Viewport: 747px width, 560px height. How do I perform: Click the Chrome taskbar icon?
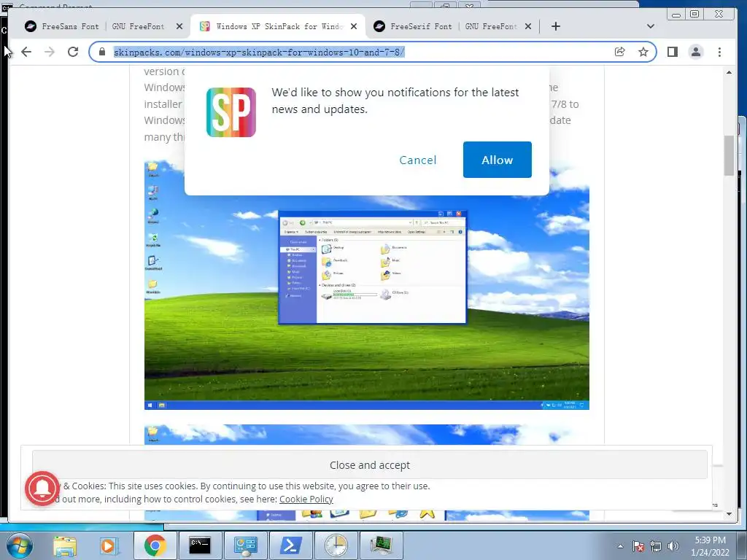[155, 545]
